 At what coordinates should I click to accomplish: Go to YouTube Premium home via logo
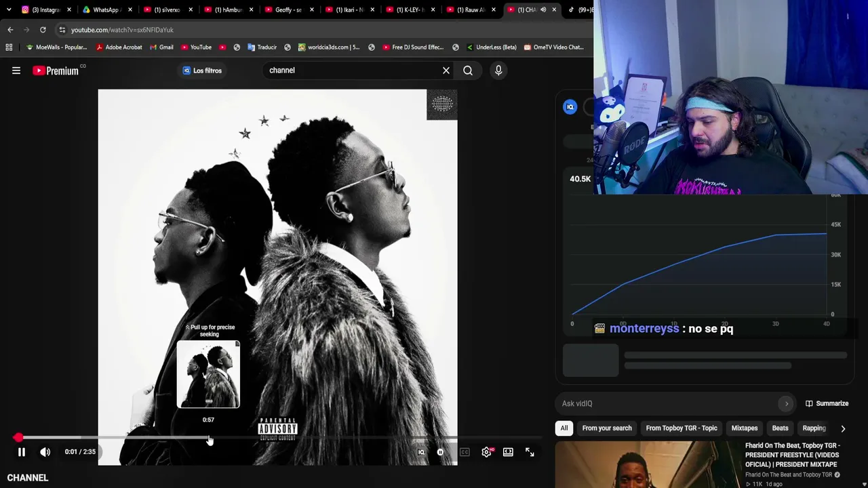click(x=56, y=70)
